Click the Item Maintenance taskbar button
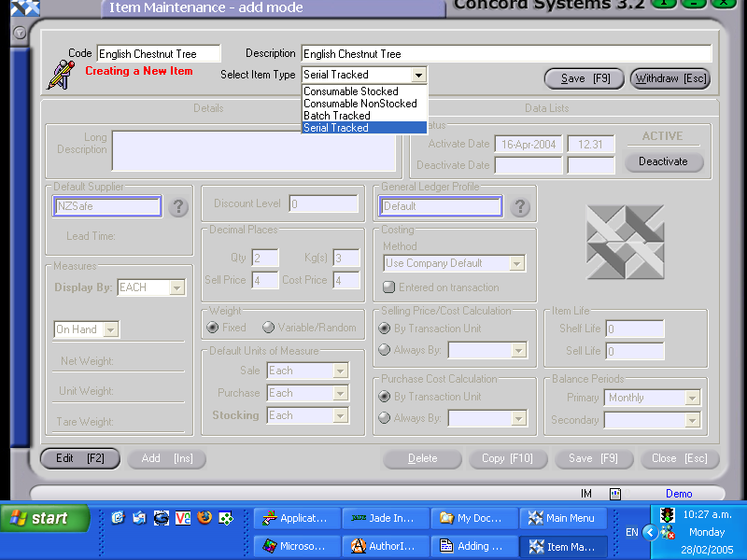The width and height of the screenshot is (747, 560). 563,546
